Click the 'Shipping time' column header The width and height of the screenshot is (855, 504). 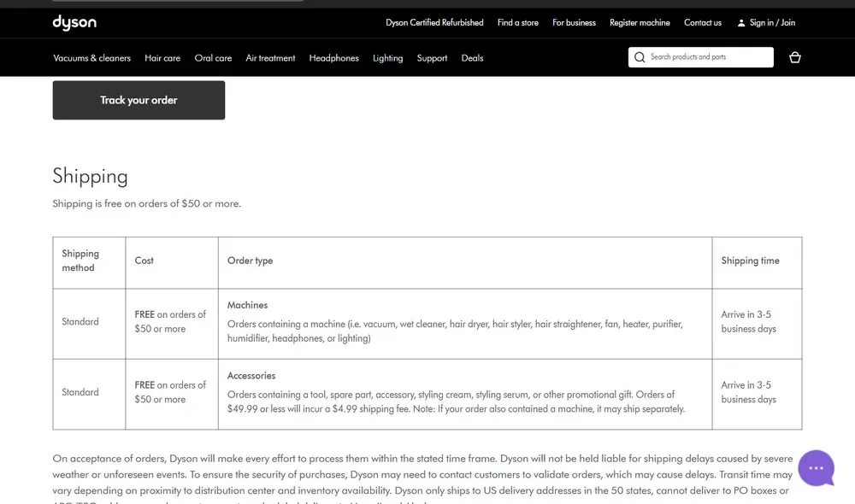pos(751,261)
